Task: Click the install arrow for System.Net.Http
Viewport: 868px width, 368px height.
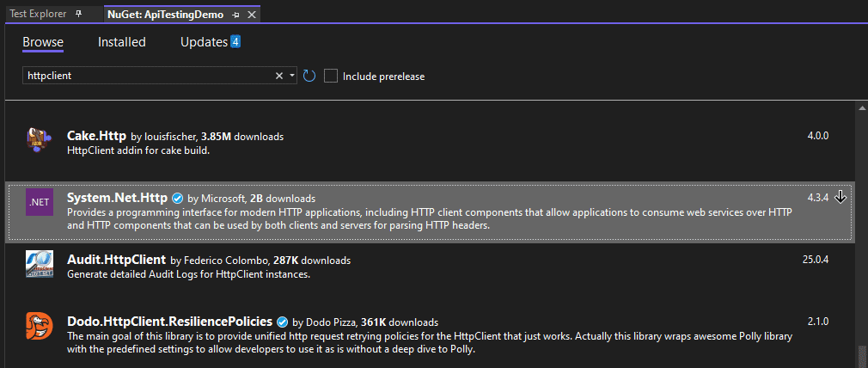Action: tap(840, 197)
